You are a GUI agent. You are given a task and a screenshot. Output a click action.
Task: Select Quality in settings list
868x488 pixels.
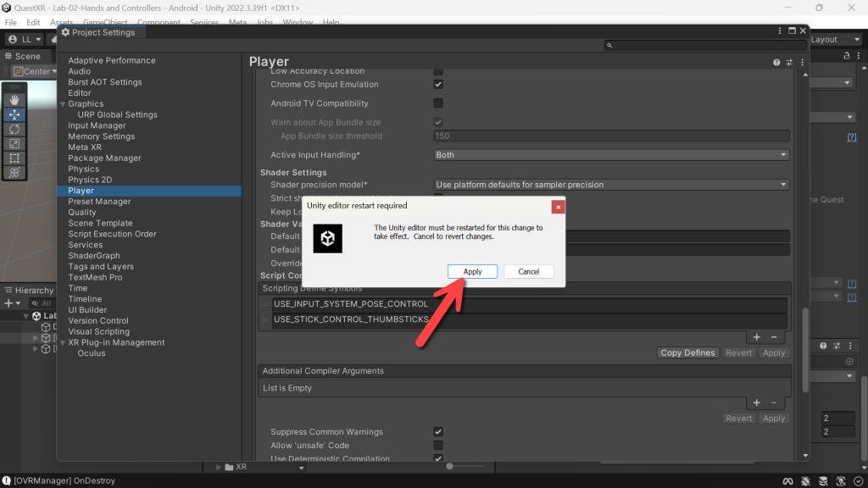[82, 213]
